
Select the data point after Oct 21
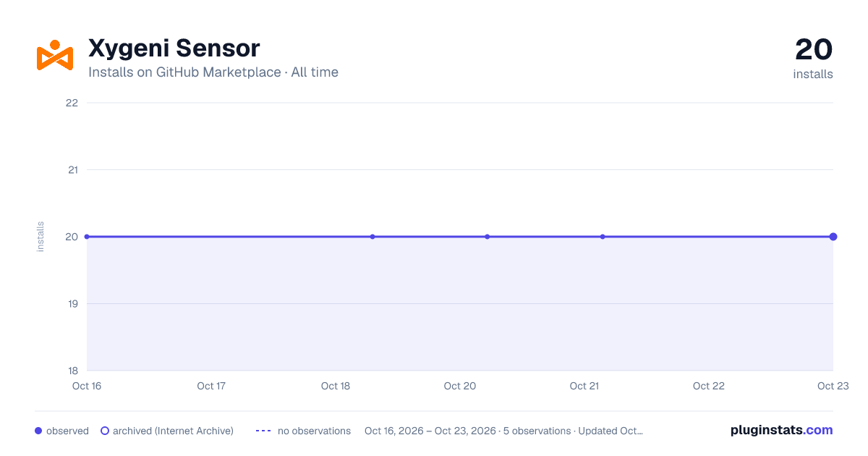[603, 237]
